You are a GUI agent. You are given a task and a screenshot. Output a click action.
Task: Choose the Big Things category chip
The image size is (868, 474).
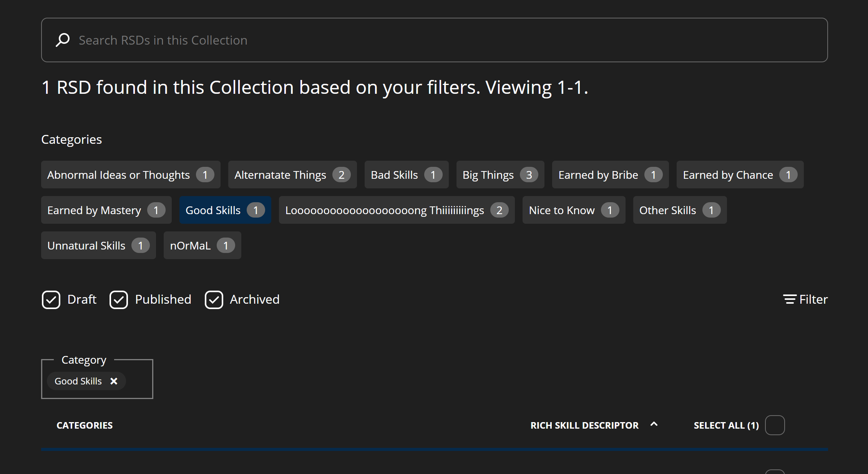coord(500,175)
